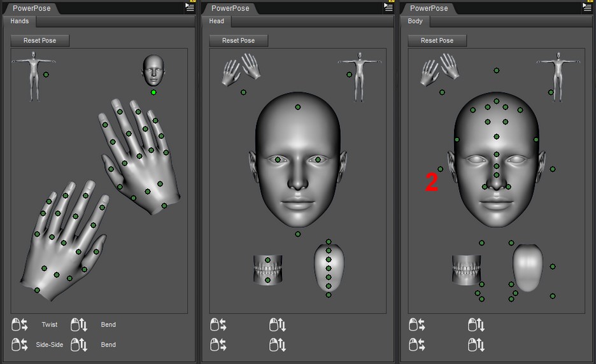Select the PowerPose tab in the middle panel

pos(231,8)
